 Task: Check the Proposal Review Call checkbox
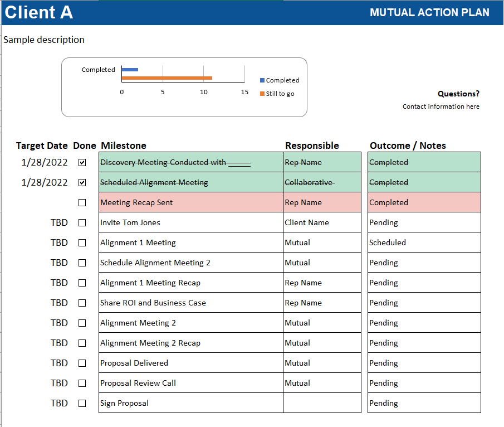point(82,383)
